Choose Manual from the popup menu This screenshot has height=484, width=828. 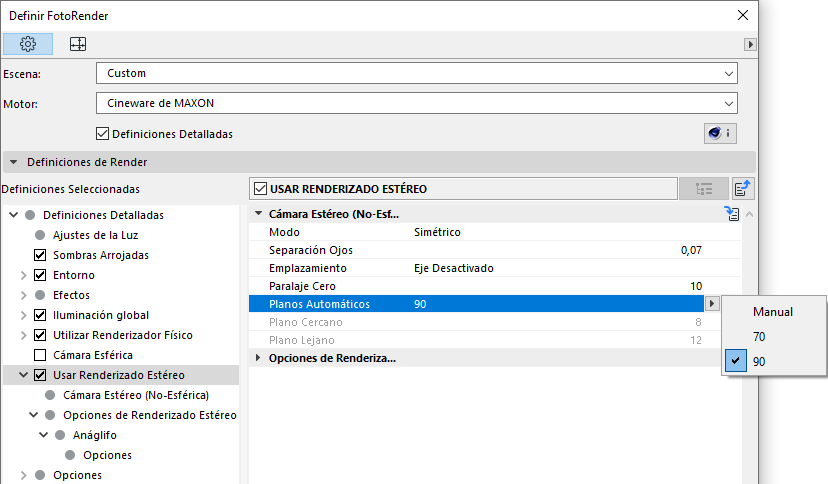click(x=773, y=312)
